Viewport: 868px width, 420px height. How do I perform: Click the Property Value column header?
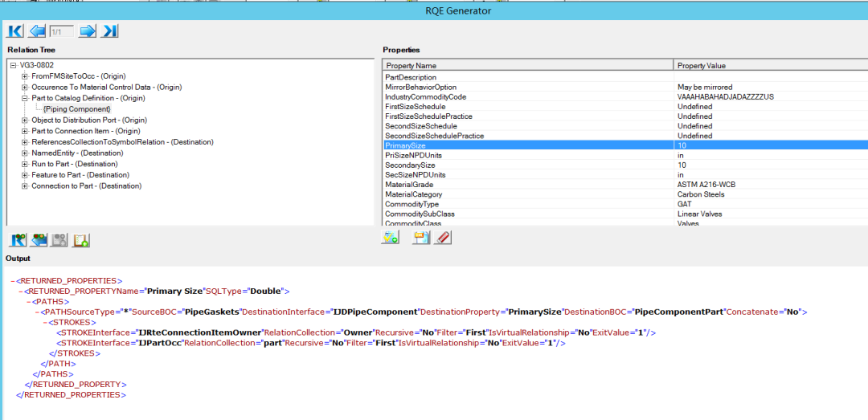coord(771,65)
